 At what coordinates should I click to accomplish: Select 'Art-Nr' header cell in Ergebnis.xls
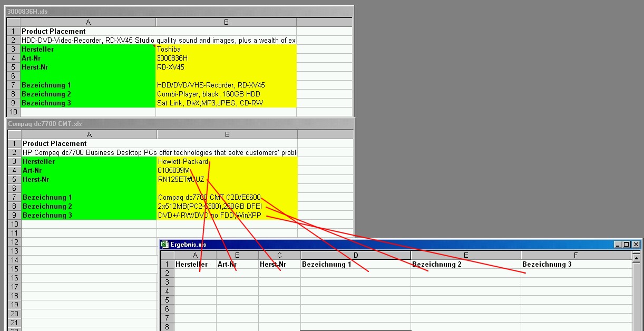click(x=237, y=265)
